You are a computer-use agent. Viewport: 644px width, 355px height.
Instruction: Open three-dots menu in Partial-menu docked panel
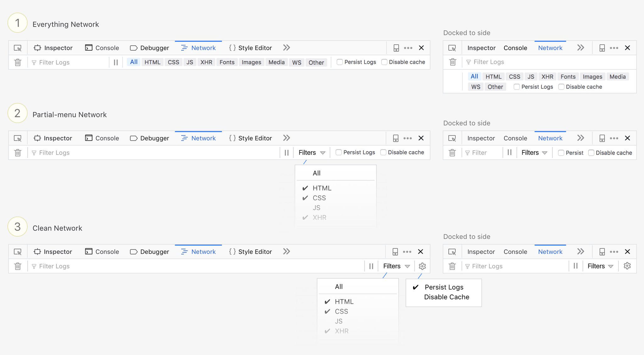614,138
